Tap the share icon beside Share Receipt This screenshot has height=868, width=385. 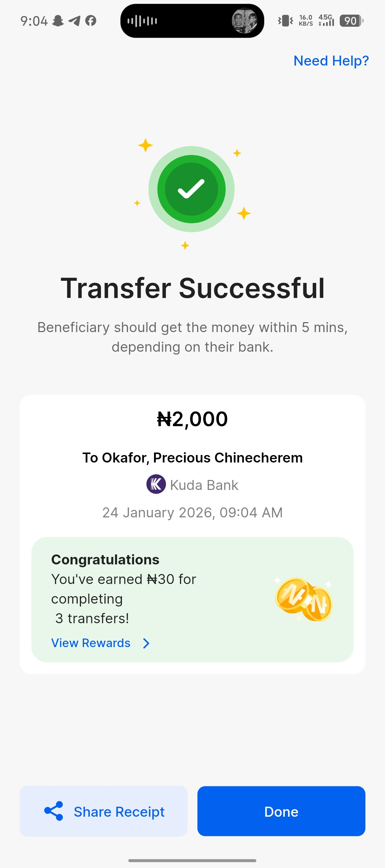(x=54, y=811)
